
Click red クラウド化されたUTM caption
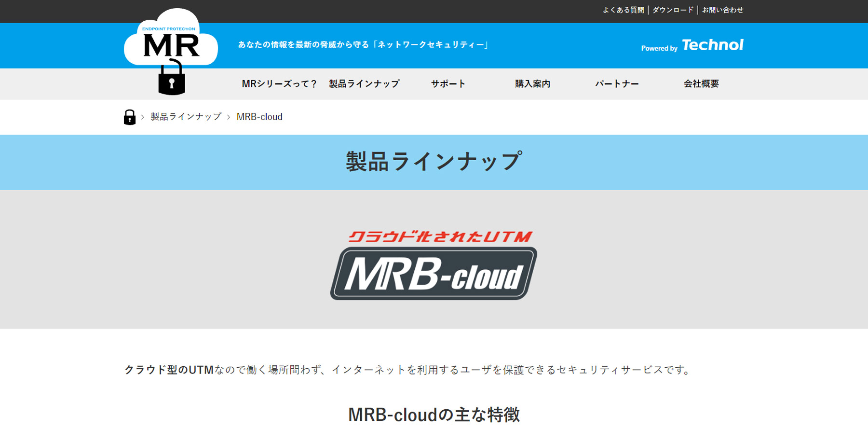tap(440, 236)
